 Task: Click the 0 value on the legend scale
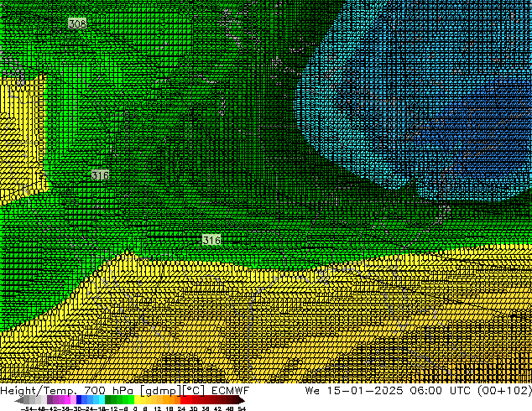(x=135, y=408)
